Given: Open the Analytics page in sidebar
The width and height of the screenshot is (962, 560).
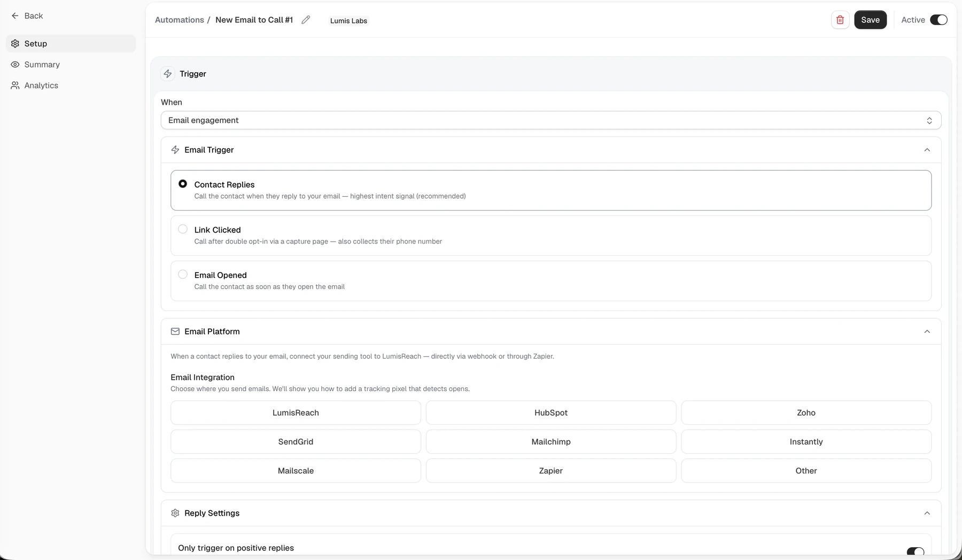Looking at the screenshot, I should coord(71,85).
